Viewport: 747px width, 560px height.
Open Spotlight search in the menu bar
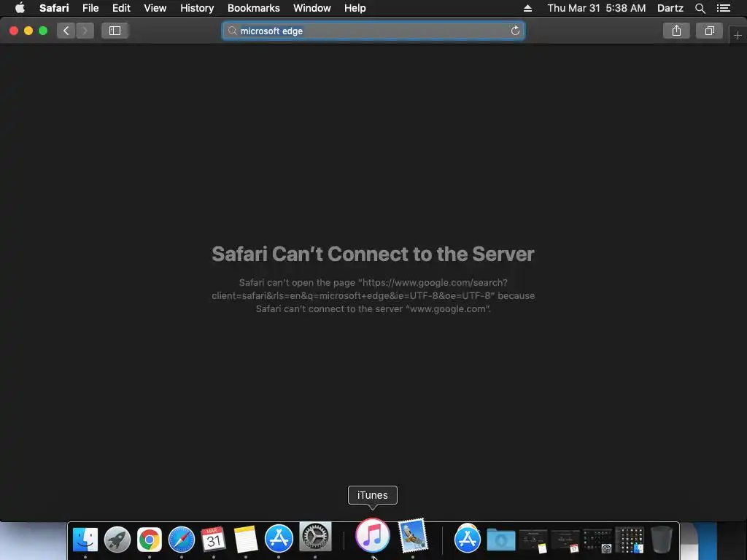[x=700, y=8]
